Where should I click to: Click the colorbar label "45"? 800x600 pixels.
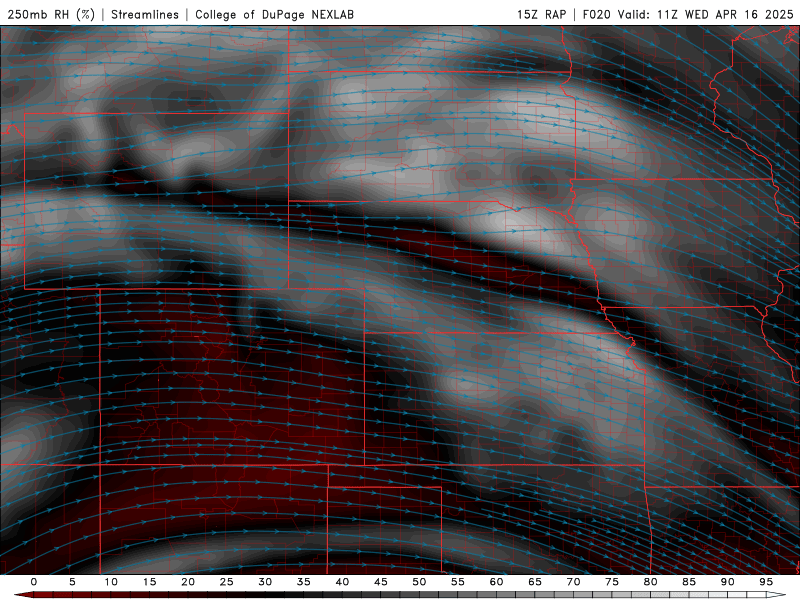pos(381,582)
